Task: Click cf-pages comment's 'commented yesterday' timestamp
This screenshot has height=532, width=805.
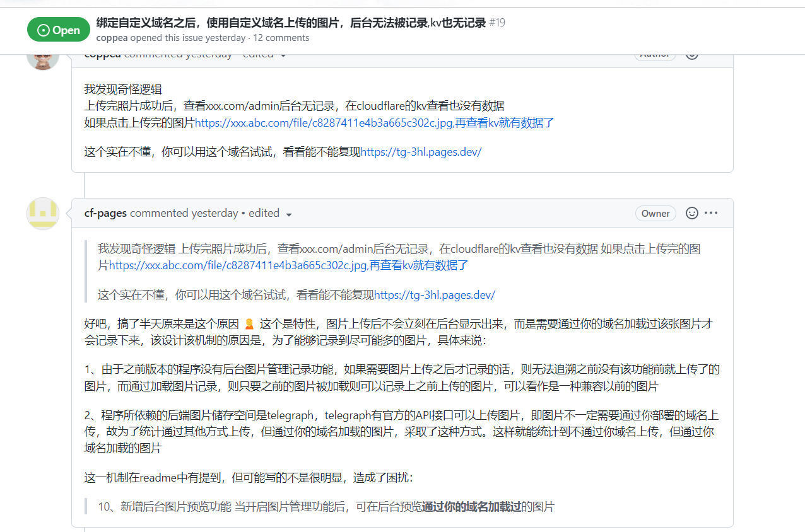Action: (x=184, y=213)
